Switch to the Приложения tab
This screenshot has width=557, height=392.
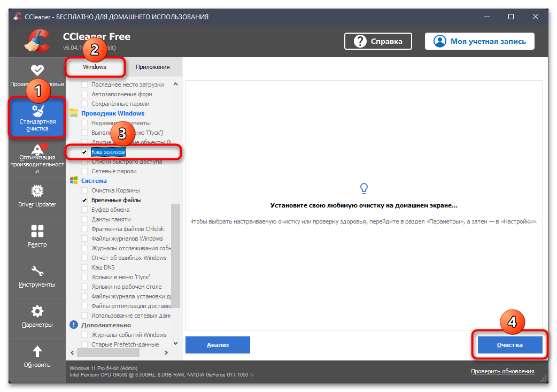152,67
